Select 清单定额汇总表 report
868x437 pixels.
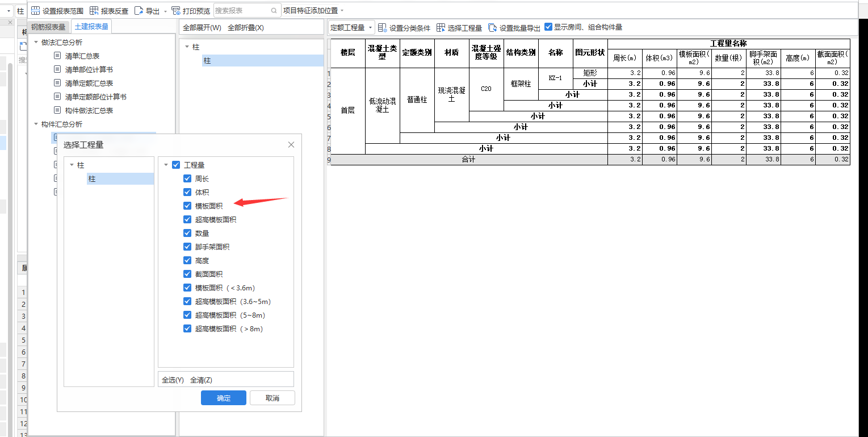[89, 83]
